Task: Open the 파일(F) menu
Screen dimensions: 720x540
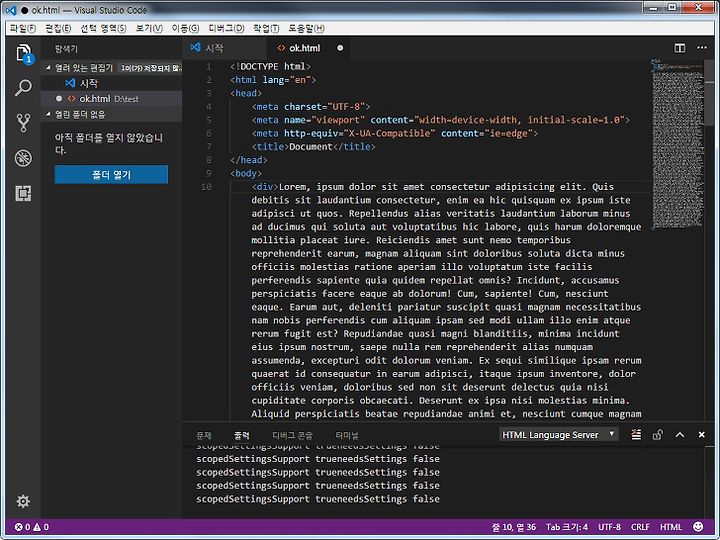Action: (x=22, y=28)
